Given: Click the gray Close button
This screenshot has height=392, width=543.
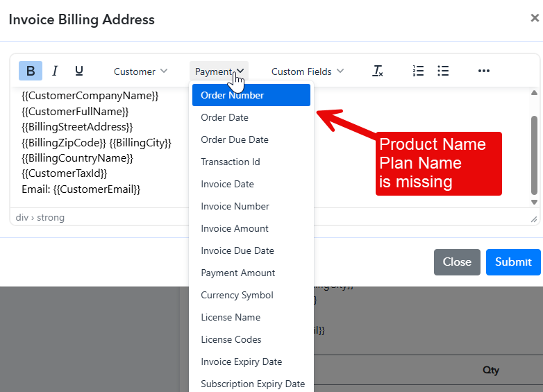Looking at the screenshot, I should tap(457, 262).
